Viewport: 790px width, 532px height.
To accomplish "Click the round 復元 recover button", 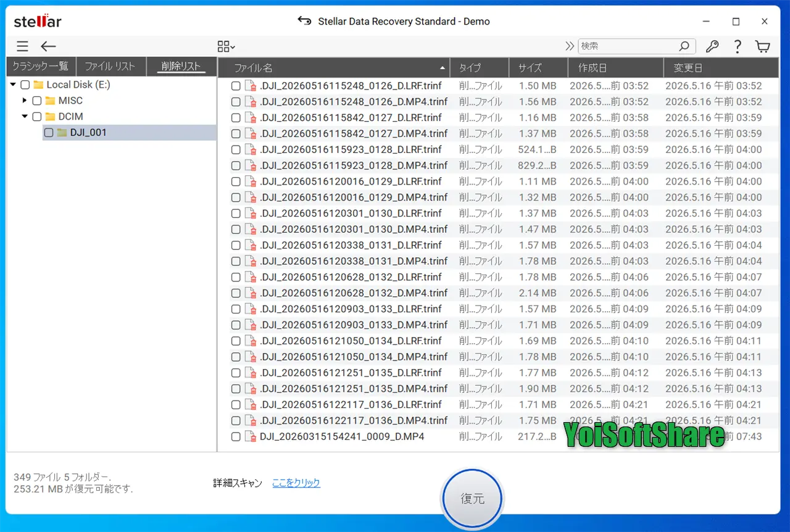I will (x=472, y=499).
